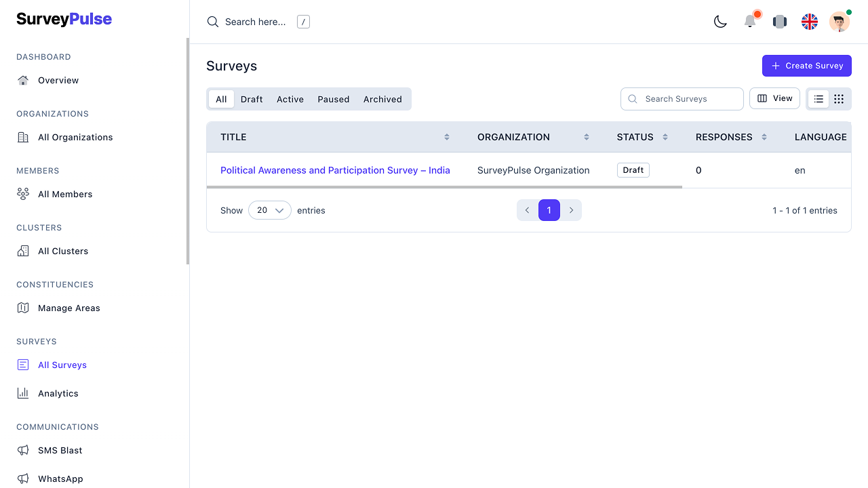868x488 pixels.
Task: Open the user profile avatar
Action: pyautogui.click(x=839, y=22)
